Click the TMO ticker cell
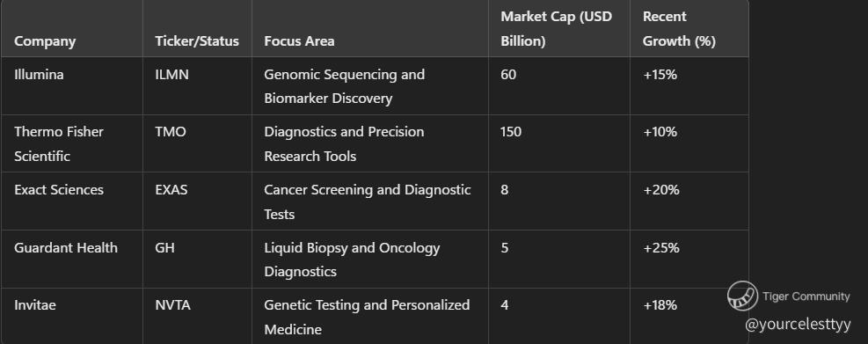This screenshot has width=868, height=344. (171, 132)
